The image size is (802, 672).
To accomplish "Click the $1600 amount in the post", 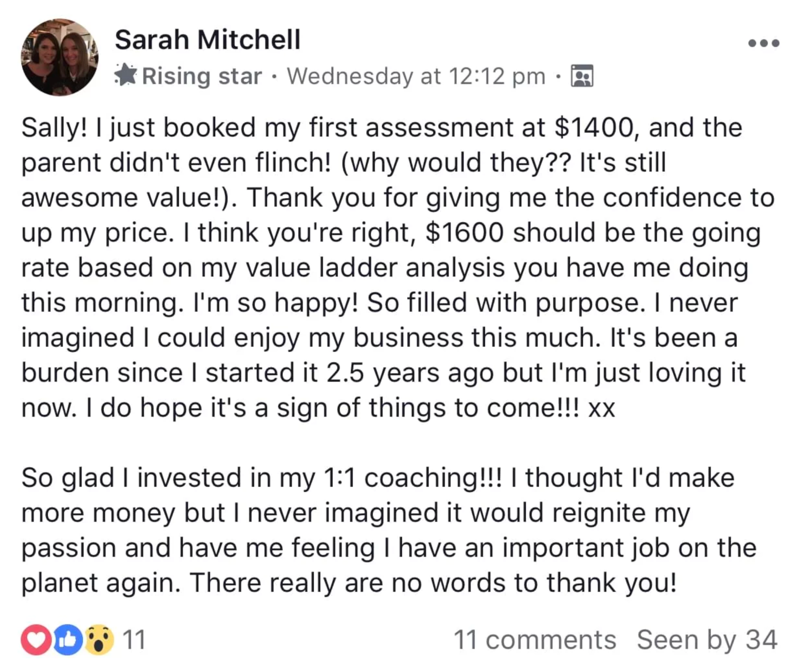I will (x=465, y=232).
